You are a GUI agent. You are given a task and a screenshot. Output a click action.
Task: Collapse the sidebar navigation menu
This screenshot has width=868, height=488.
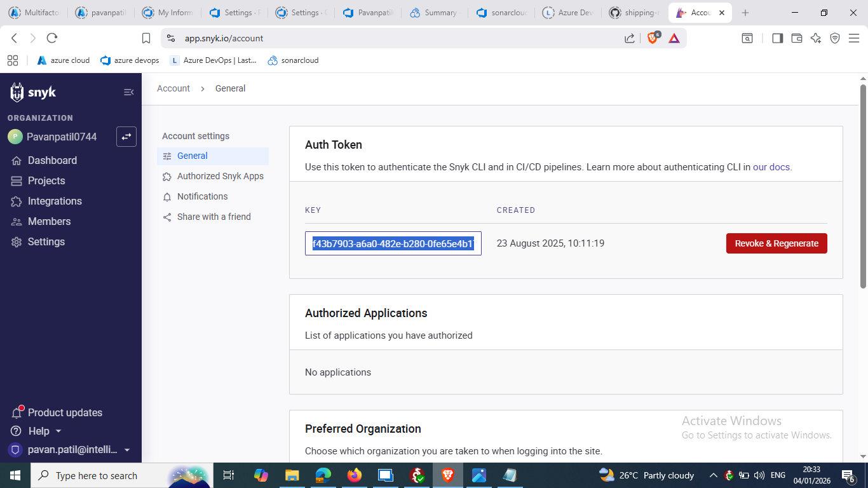(128, 92)
